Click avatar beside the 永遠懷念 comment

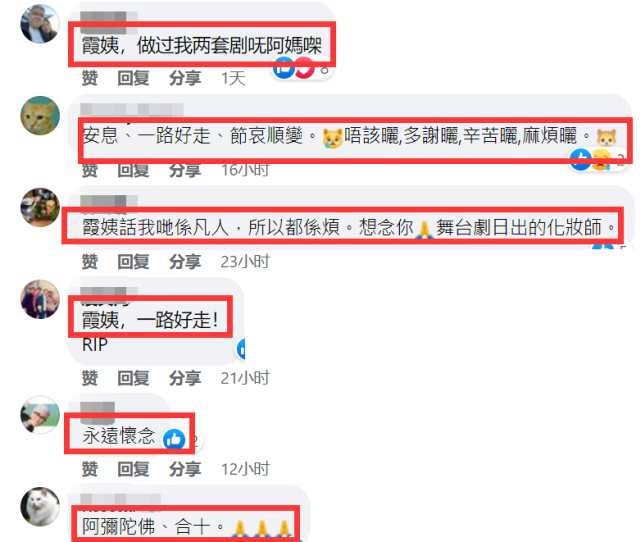pos(40,415)
